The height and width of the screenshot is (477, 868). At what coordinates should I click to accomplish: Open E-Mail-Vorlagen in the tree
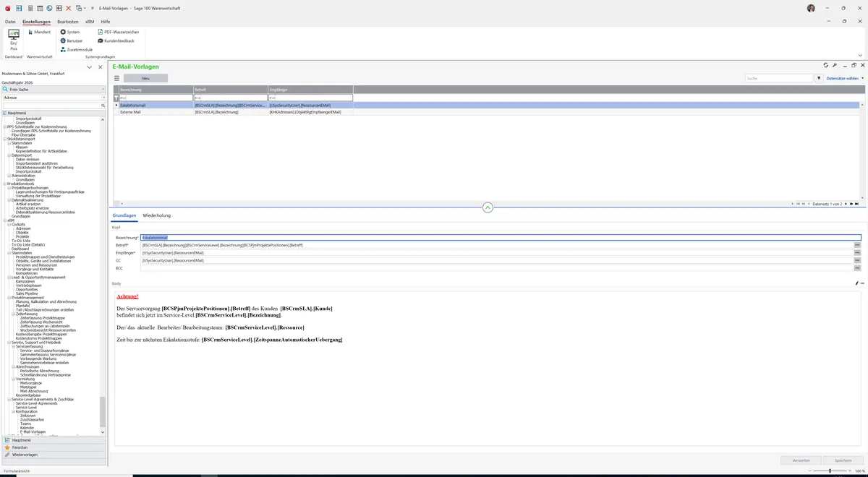pyautogui.click(x=33, y=431)
